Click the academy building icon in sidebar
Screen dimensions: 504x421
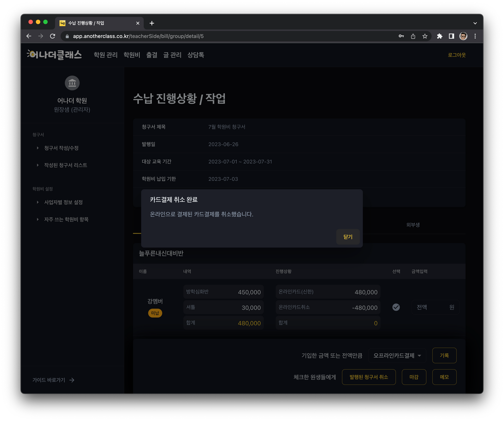(72, 83)
